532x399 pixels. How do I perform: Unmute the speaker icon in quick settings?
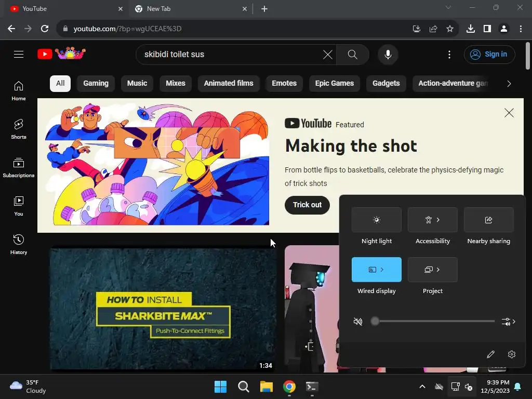click(357, 321)
